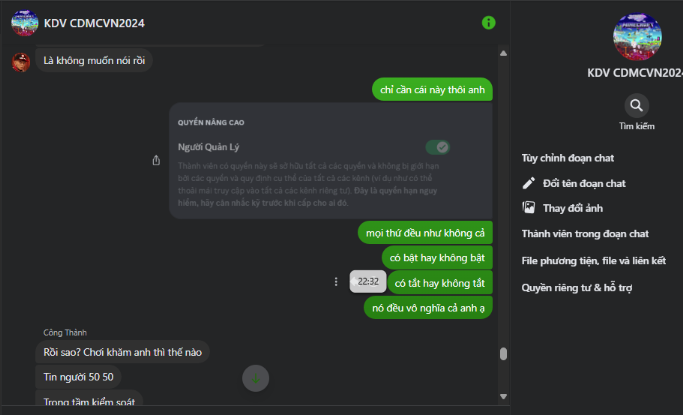Click the Công Thành sender name
Image resolution: width=683 pixels, height=415 pixels.
click(65, 332)
